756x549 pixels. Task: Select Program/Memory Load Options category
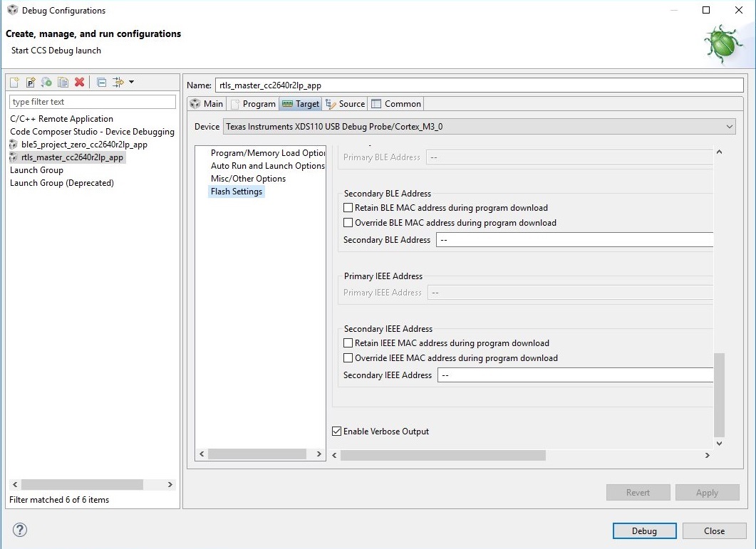coord(268,153)
